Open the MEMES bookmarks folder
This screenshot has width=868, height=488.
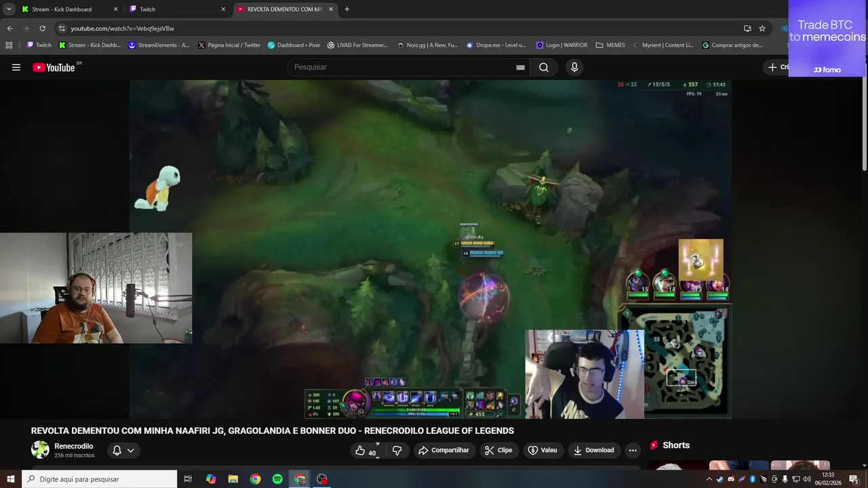coord(610,45)
